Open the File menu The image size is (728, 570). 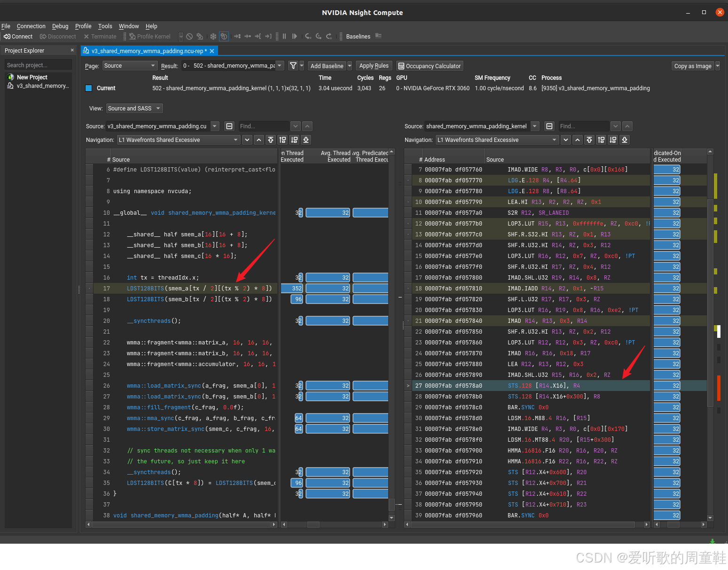point(6,26)
